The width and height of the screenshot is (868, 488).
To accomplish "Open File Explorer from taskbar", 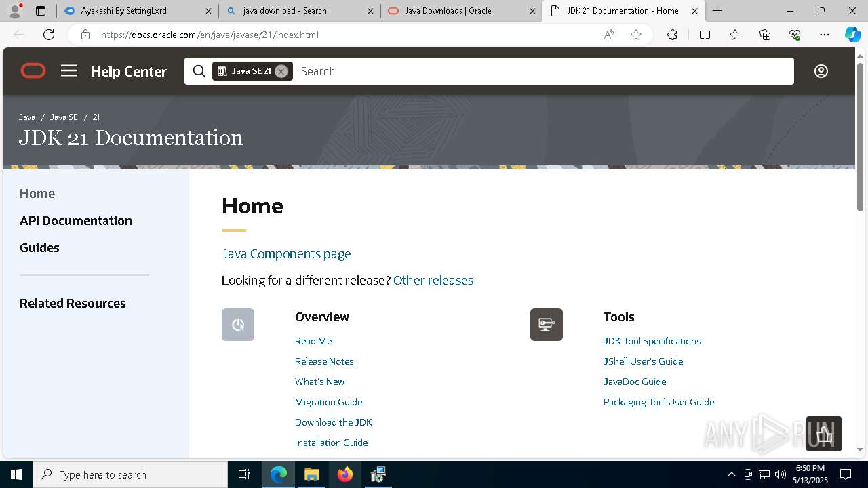I will [x=312, y=474].
